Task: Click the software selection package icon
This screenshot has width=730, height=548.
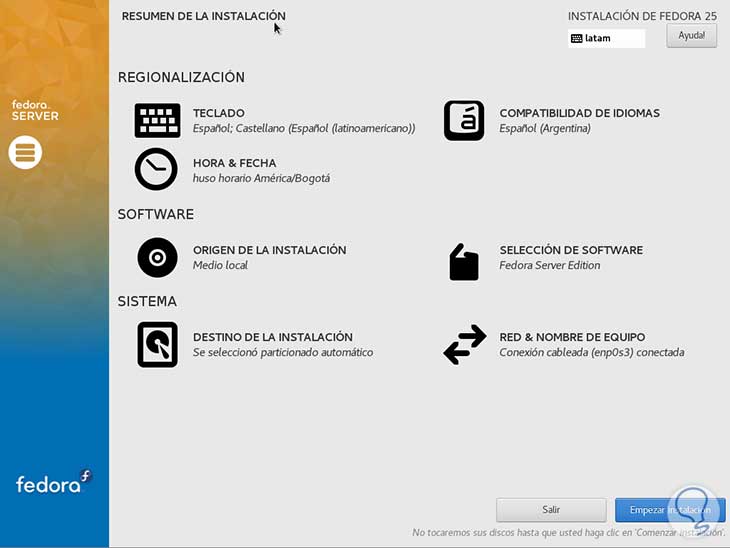Action: (x=464, y=262)
